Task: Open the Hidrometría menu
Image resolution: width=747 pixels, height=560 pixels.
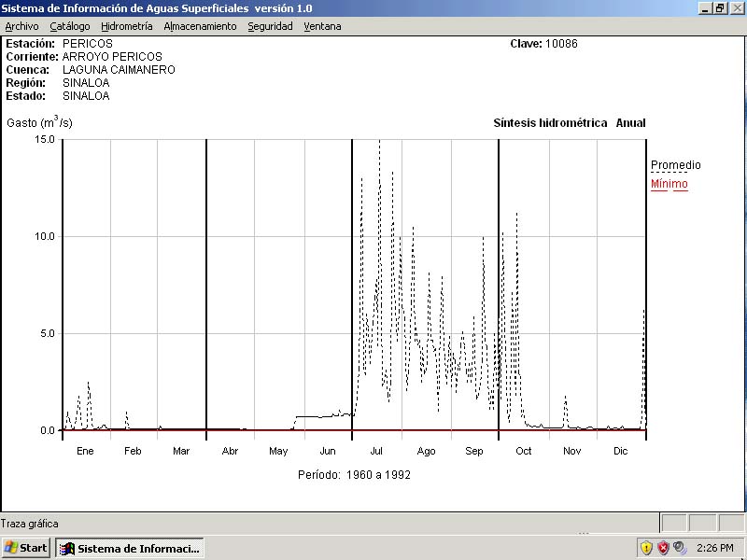Action: tap(126, 26)
